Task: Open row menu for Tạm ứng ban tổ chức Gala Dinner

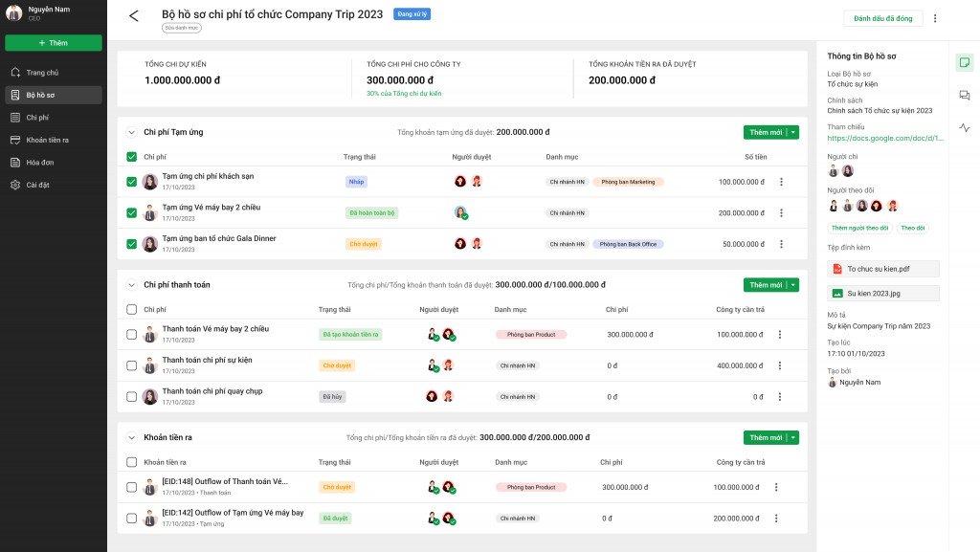Action: point(781,244)
